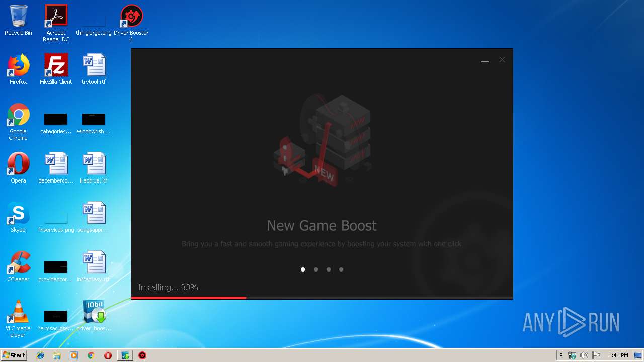Open the network tray icon
644x362 pixels.
click(572, 355)
